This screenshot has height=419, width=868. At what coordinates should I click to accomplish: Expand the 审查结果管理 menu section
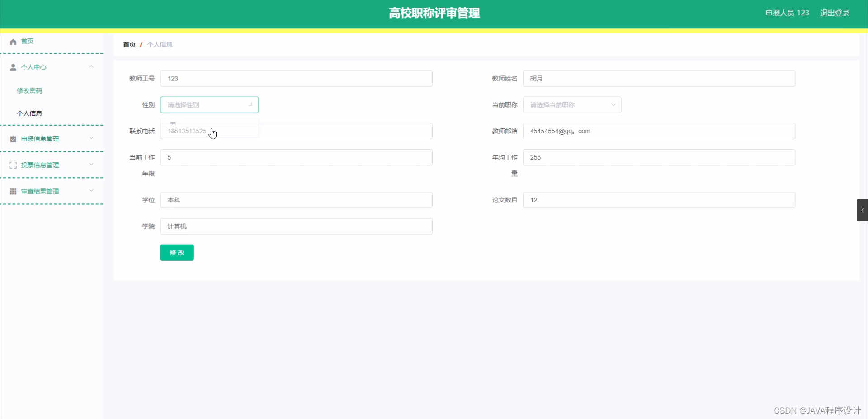click(x=91, y=191)
